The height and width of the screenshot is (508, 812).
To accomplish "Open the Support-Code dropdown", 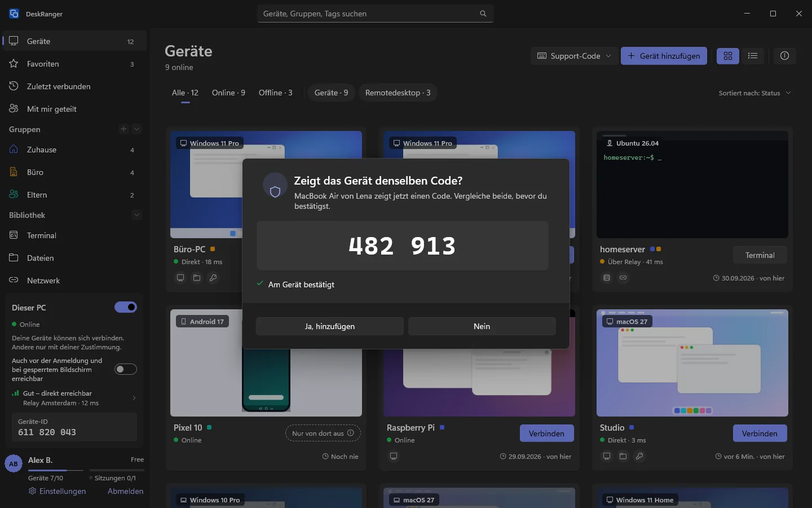I will 574,56.
